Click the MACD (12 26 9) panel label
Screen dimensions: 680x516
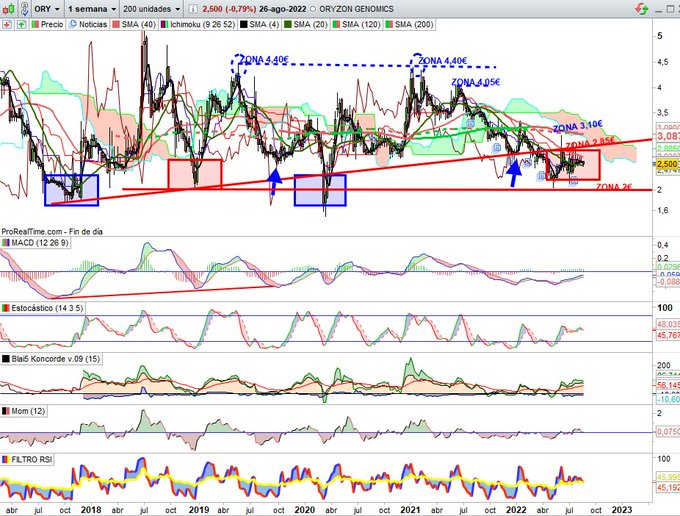(x=36, y=243)
